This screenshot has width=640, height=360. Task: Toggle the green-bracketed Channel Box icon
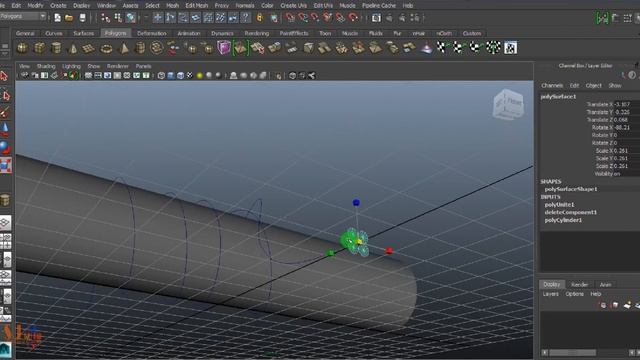602,18
